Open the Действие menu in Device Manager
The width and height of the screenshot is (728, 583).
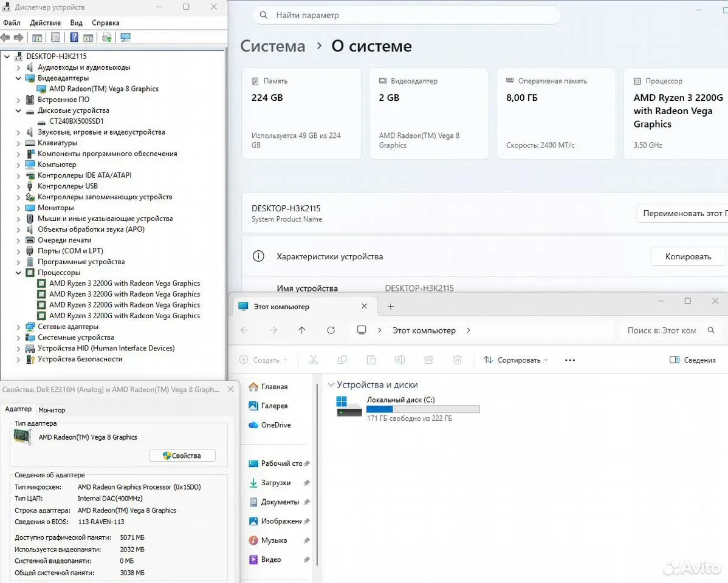tap(45, 22)
